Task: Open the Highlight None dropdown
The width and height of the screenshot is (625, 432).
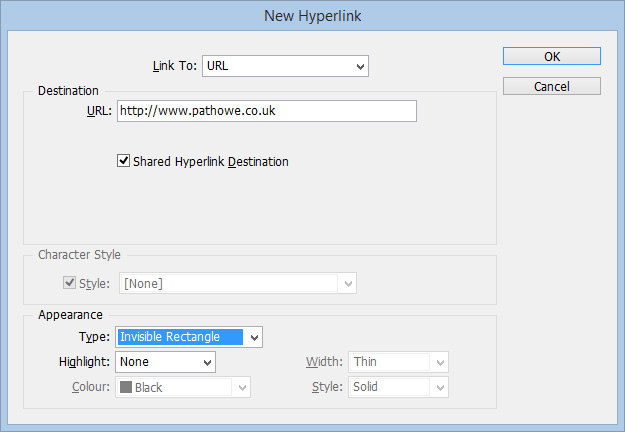Action: coord(165,362)
